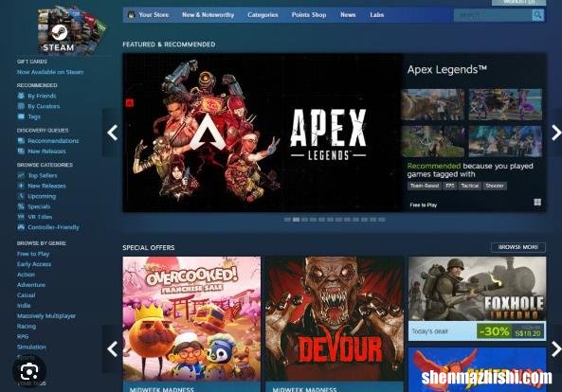The height and width of the screenshot is (392, 562).
Task: Open the Apex Legends main banner image
Action: coord(263,133)
